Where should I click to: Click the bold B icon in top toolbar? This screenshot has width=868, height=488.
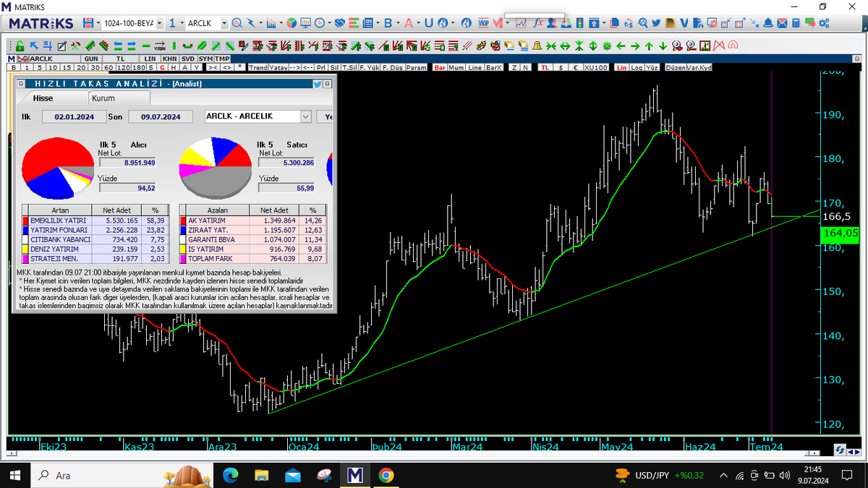pos(388,22)
